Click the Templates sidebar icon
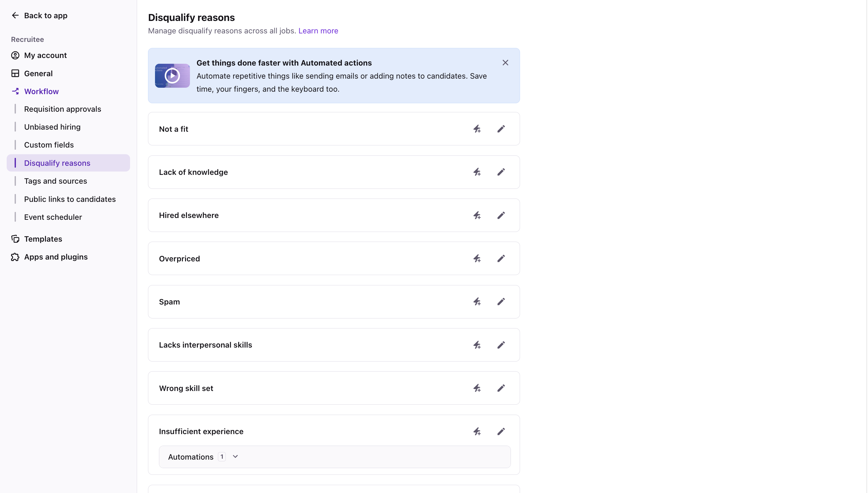Image resolution: width=868 pixels, height=493 pixels. (15, 239)
